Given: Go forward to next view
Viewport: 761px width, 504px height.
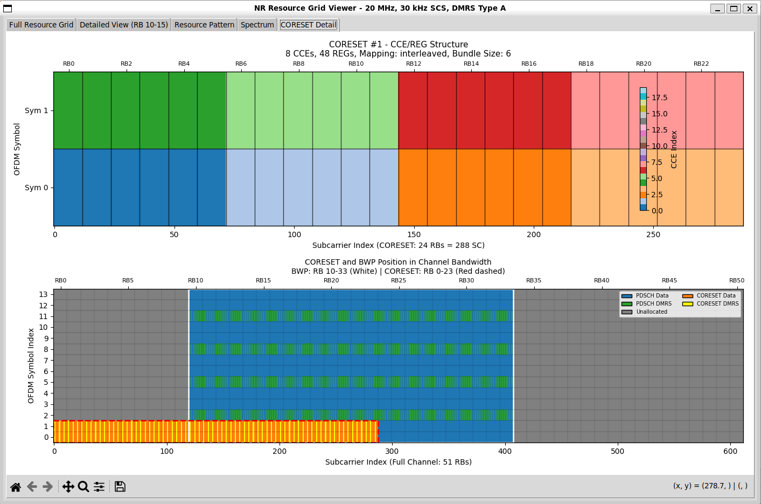Looking at the screenshot, I should 48,487.
